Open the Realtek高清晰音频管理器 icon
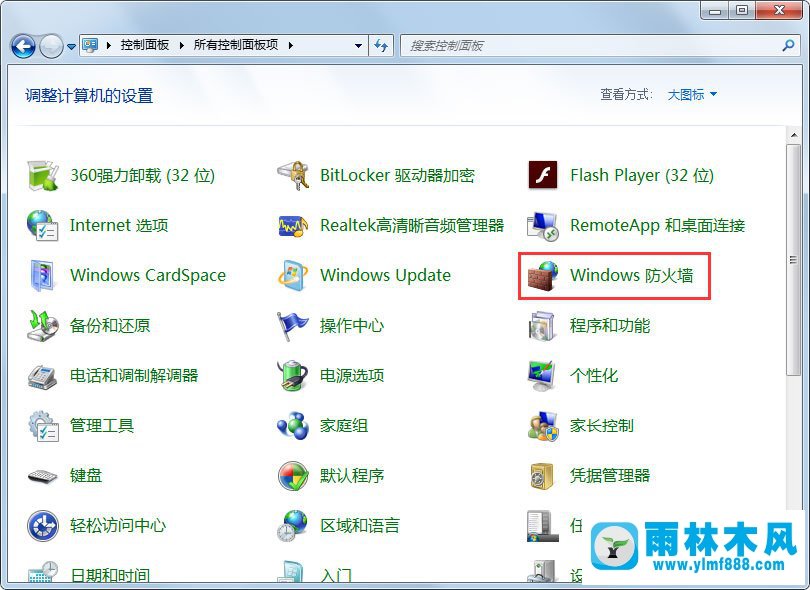810x590 pixels. (x=293, y=226)
